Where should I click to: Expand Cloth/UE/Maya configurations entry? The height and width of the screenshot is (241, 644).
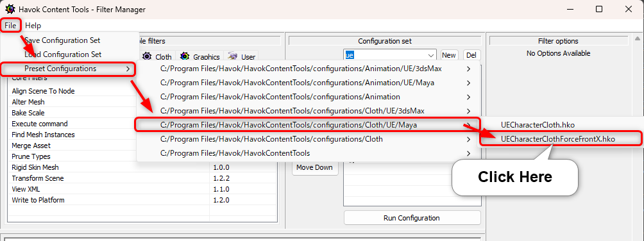coord(308,125)
